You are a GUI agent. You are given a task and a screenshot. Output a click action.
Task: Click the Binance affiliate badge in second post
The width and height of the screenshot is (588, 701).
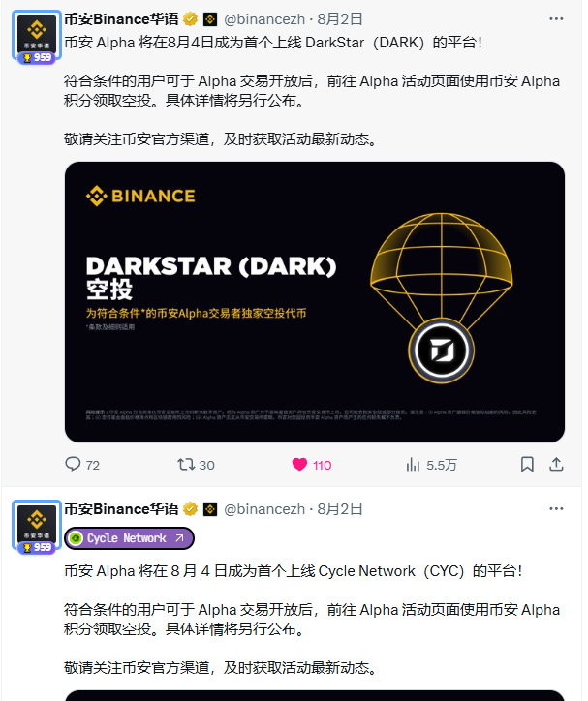click(210, 509)
